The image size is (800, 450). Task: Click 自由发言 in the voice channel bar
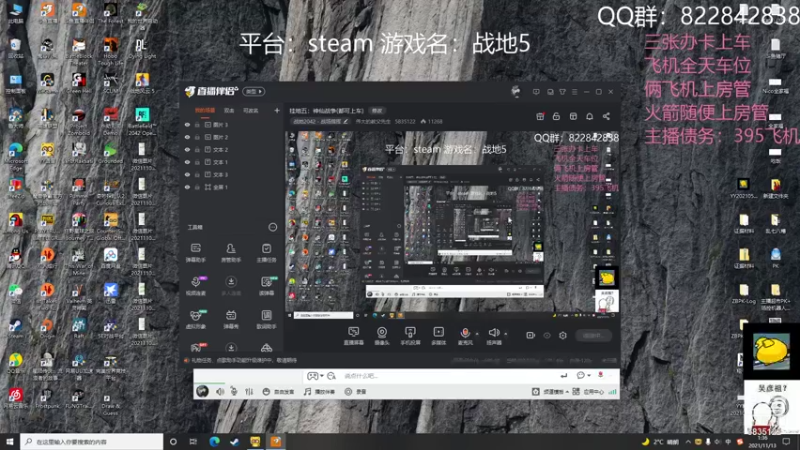point(279,391)
